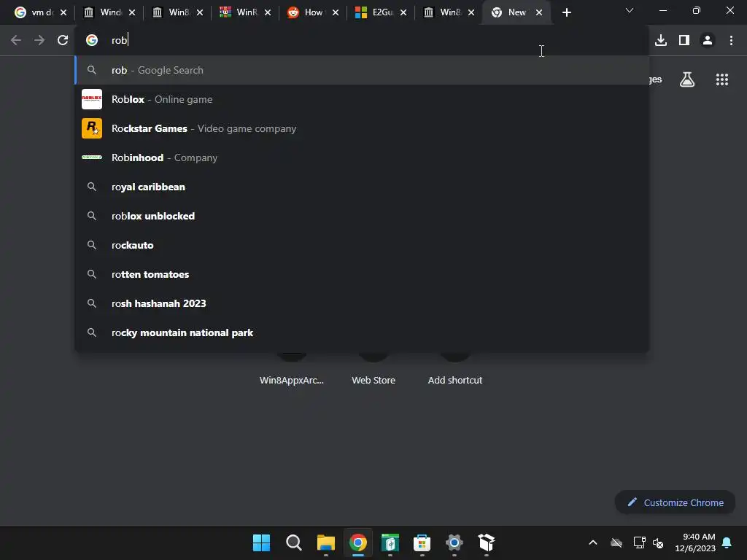Viewport: 747px width, 560px height.
Task: Click the Rockstar Games logo icon
Action: [x=91, y=128]
